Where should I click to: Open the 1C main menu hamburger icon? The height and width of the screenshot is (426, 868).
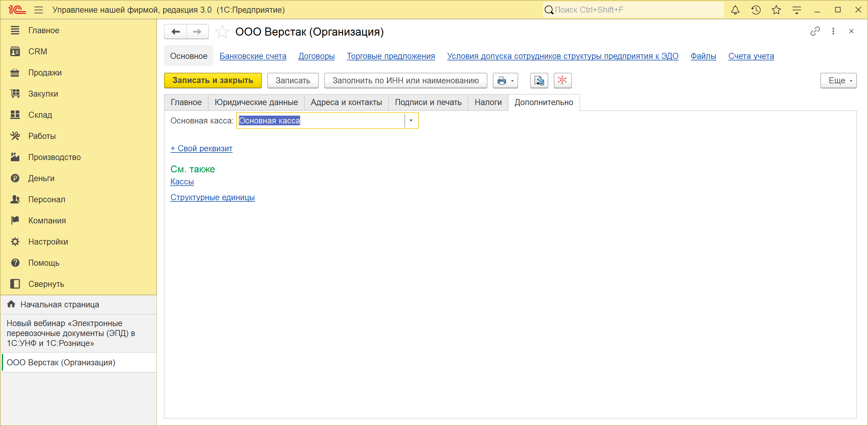point(38,10)
